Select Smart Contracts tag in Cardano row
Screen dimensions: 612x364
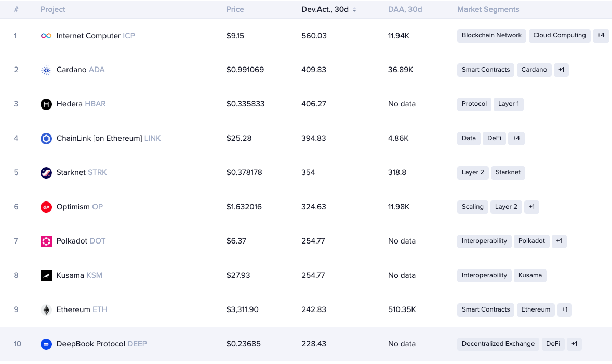coord(486,70)
